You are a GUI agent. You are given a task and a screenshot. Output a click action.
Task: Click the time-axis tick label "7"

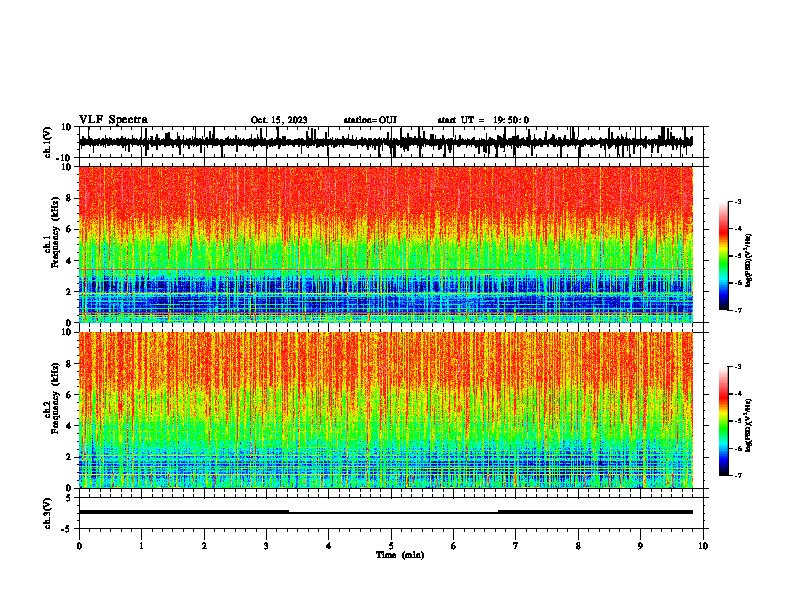click(x=516, y=546)
